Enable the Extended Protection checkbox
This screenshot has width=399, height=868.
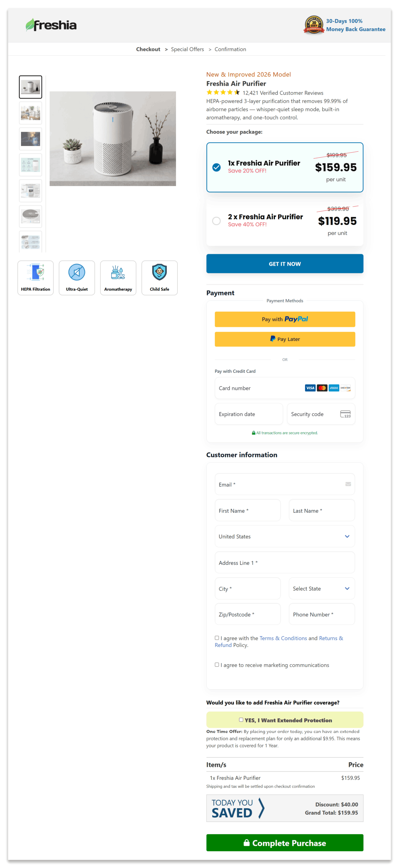point(241,720)
